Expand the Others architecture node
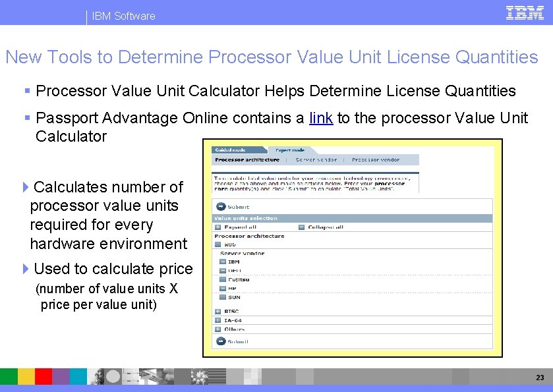 218,329
